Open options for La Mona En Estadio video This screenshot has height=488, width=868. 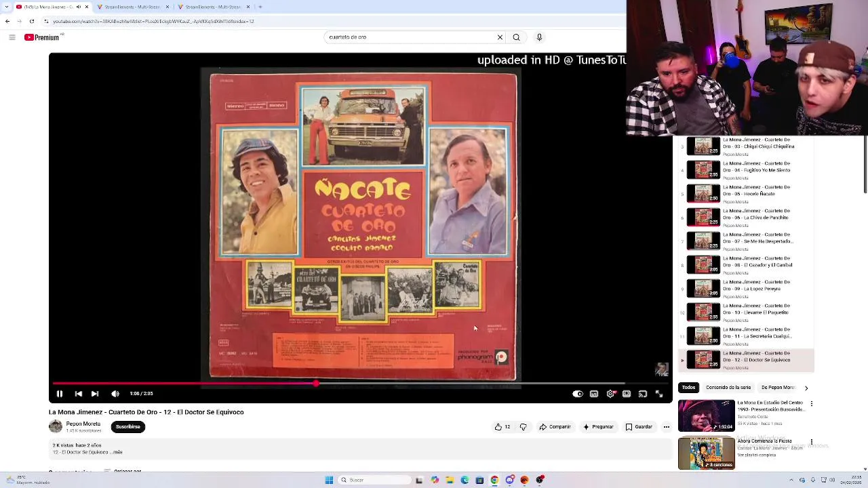pos(811,404)
